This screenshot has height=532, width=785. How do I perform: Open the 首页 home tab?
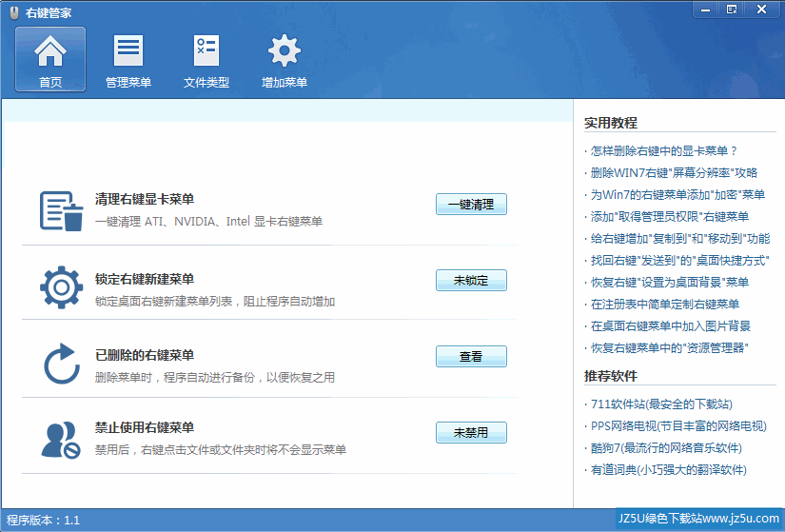click(50, 59)
